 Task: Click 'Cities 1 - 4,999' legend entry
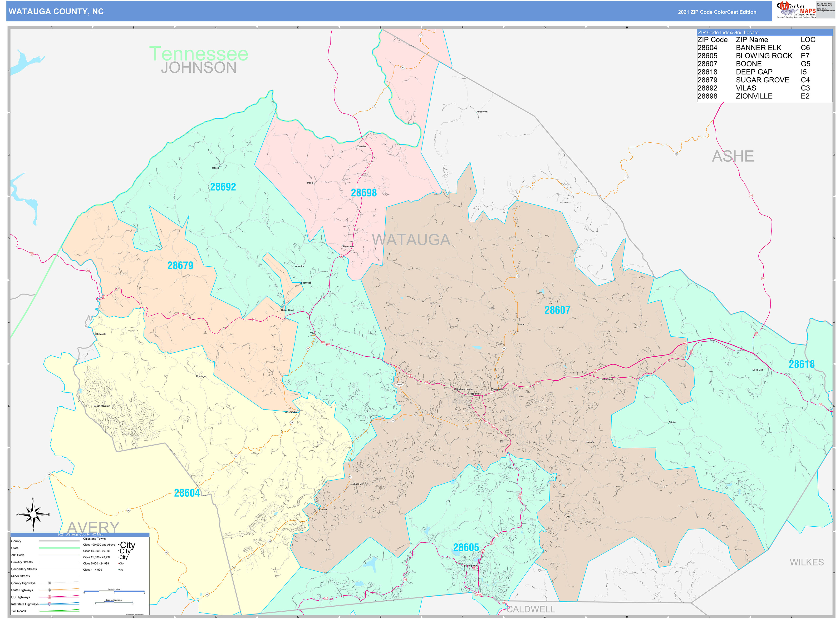click(x=93, y=569)
